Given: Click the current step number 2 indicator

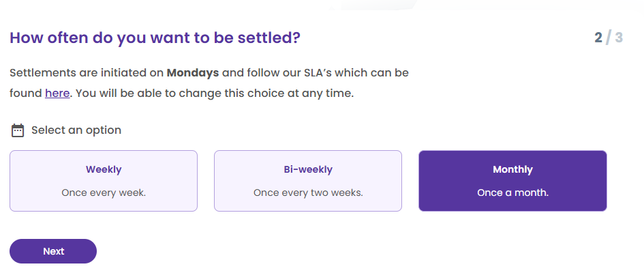Looking at the screenshot, I should click(x=598, y=38).
